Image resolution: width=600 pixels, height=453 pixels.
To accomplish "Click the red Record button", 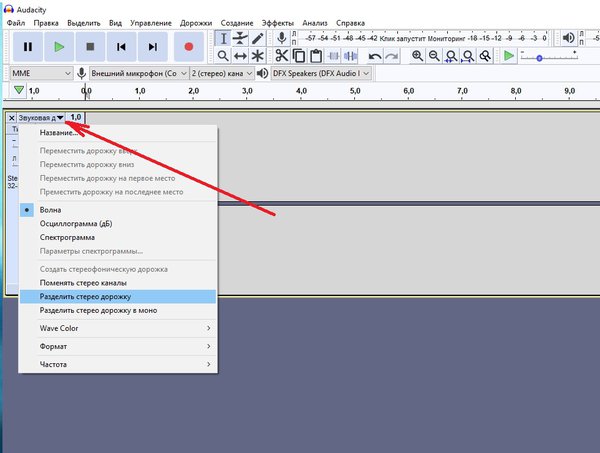I will pos(189,47).
